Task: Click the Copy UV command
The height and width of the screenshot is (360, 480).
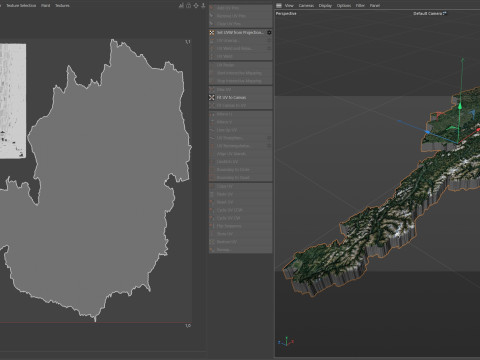Action: click(240, 186)
